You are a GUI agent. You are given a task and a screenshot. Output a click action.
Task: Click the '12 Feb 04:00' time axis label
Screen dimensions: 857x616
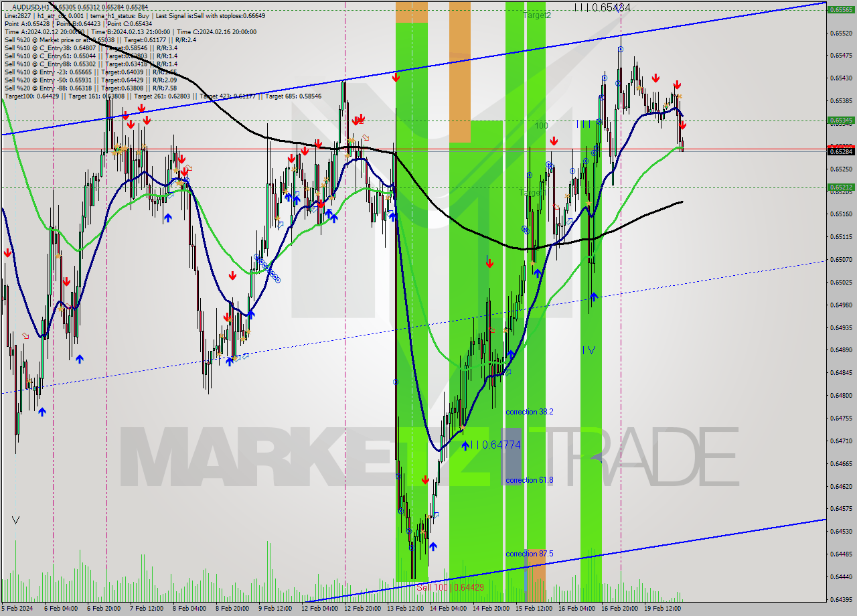(319, 609)
